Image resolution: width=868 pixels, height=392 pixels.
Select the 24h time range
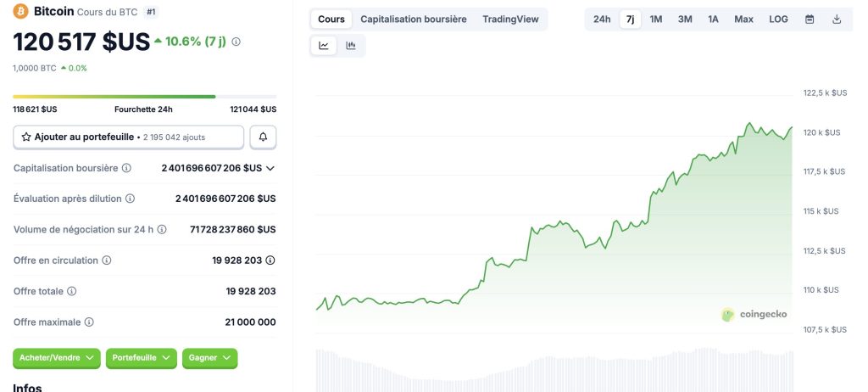[602, 19]
